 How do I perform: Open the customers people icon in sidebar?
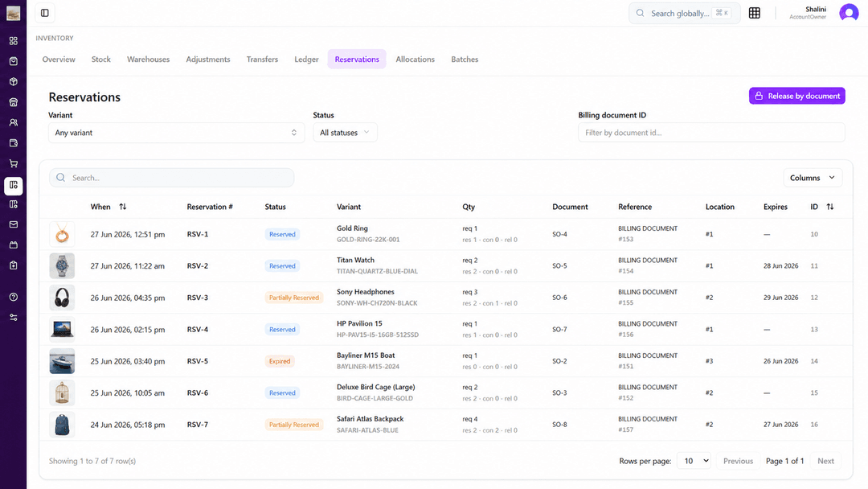point(14,122)
